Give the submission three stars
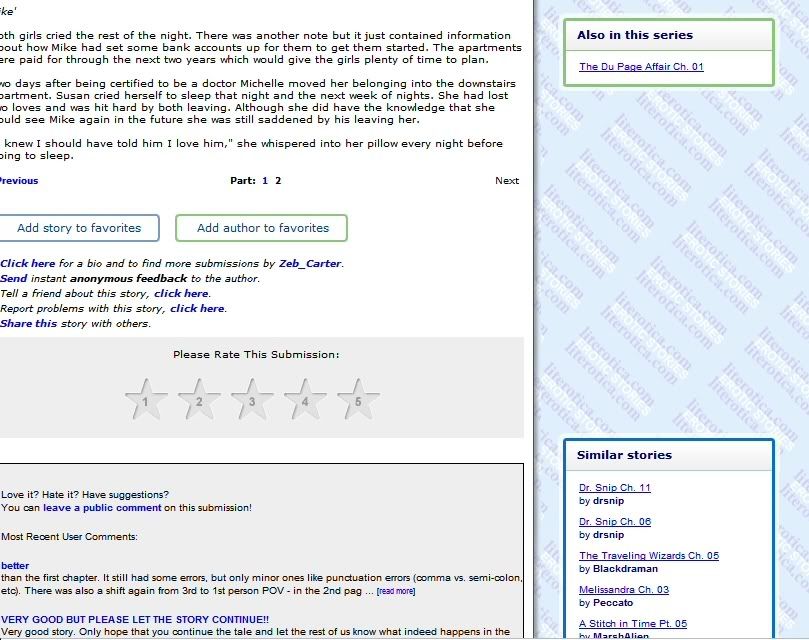 point(252,399)
